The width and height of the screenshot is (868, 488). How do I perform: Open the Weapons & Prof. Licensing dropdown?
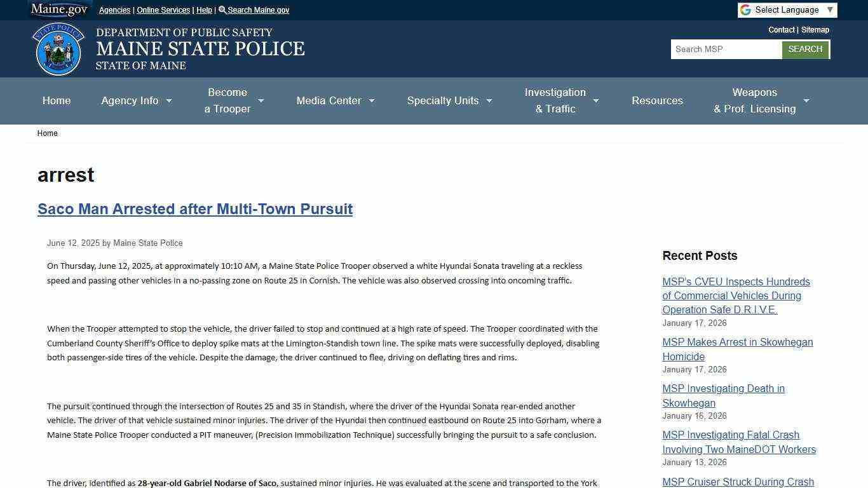click(761, 100)
